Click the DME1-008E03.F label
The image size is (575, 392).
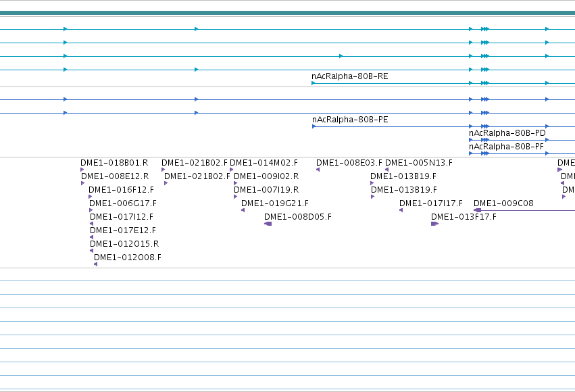point(349,163)
